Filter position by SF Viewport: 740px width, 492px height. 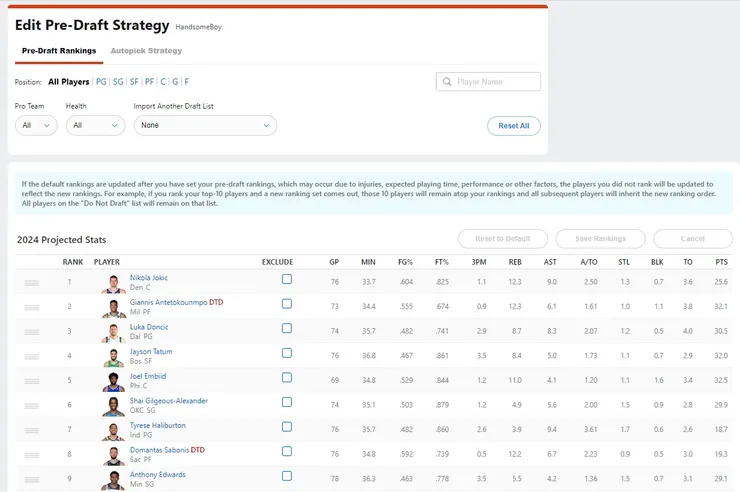(x=134, y=82)
